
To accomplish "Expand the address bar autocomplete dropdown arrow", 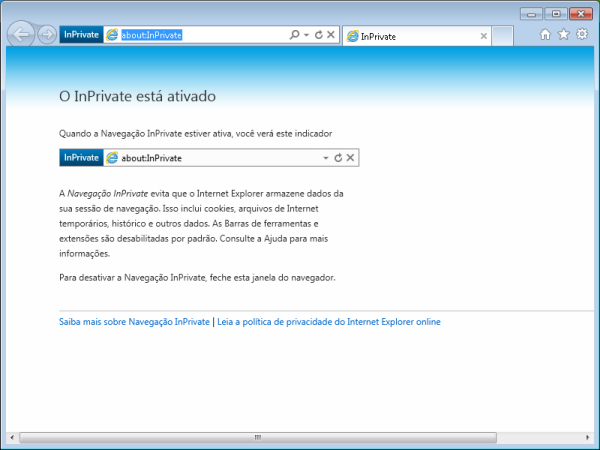I will click(x=306, y=35).
